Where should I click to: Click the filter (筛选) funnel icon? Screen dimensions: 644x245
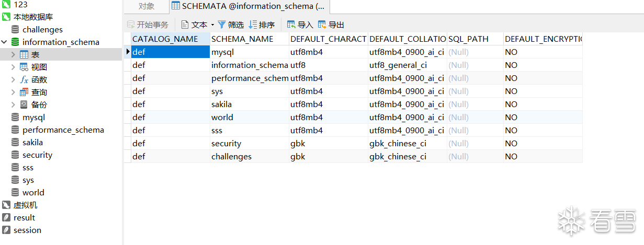coord(222,25)
